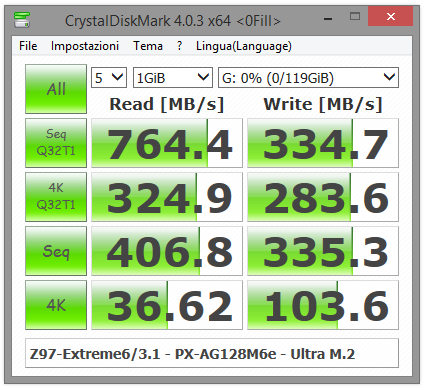Start the plain Seq test
Screen dimensions: 425x390
tap(56, 251)
